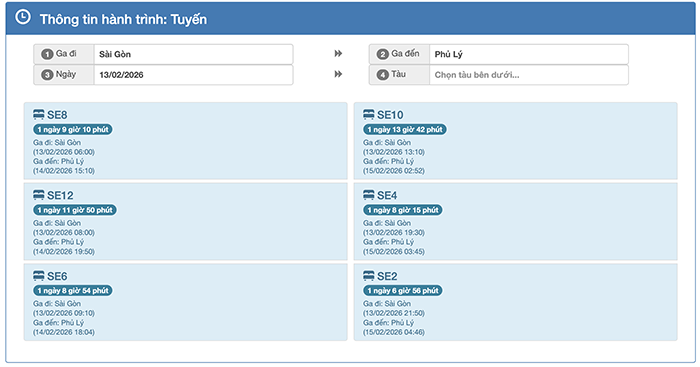Click arrival time '(14/02/2026 15:10)'

point(64,171)
